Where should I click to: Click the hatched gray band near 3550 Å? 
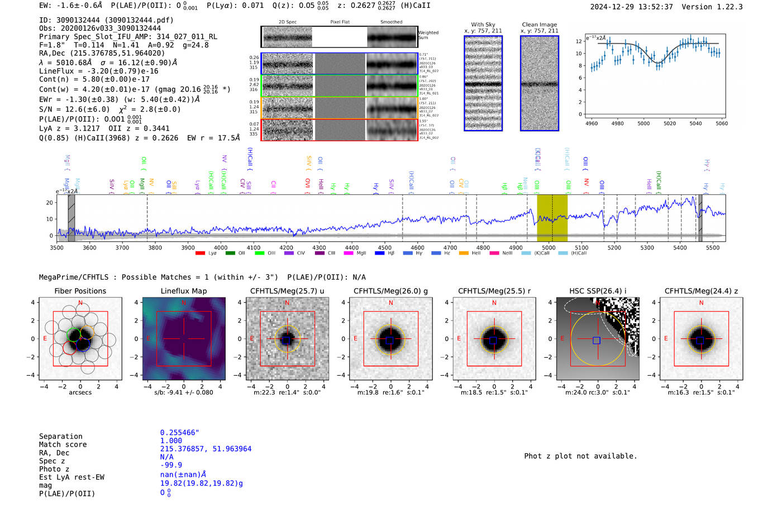pos(71,218)
